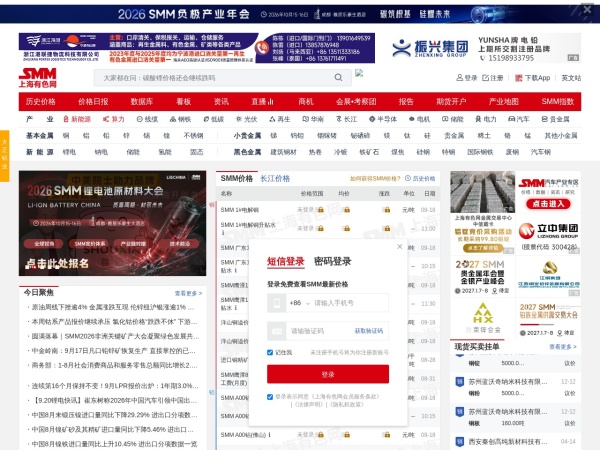Click the phone icon in the mobile number field
The image size is (600, 450).
277,303
